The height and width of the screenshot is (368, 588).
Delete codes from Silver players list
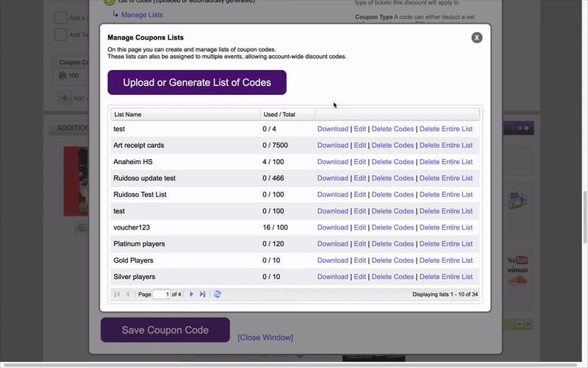click(392, 277)
